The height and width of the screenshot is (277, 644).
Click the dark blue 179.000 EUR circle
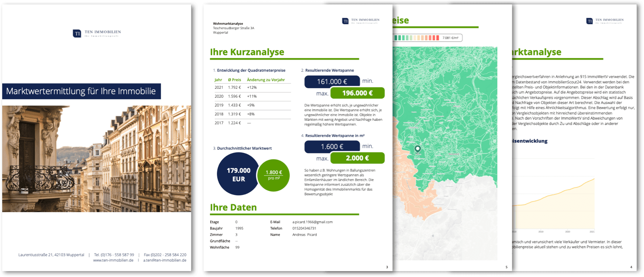coord(238,175)
